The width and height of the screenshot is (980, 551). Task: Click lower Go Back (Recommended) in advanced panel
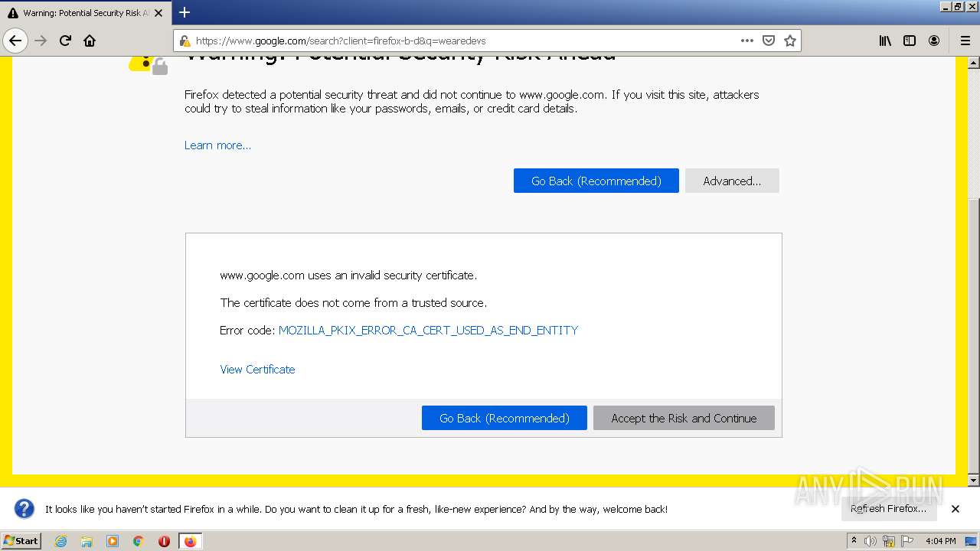[505, 418]
